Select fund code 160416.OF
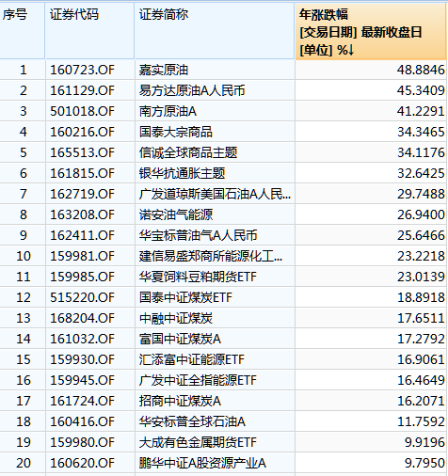Viewport: 448px width, 476px height. [x=83, y=421]
